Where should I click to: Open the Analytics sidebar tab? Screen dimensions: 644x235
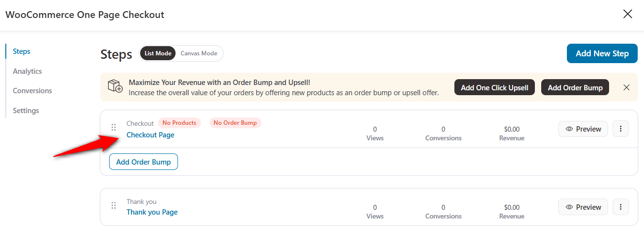27,71
